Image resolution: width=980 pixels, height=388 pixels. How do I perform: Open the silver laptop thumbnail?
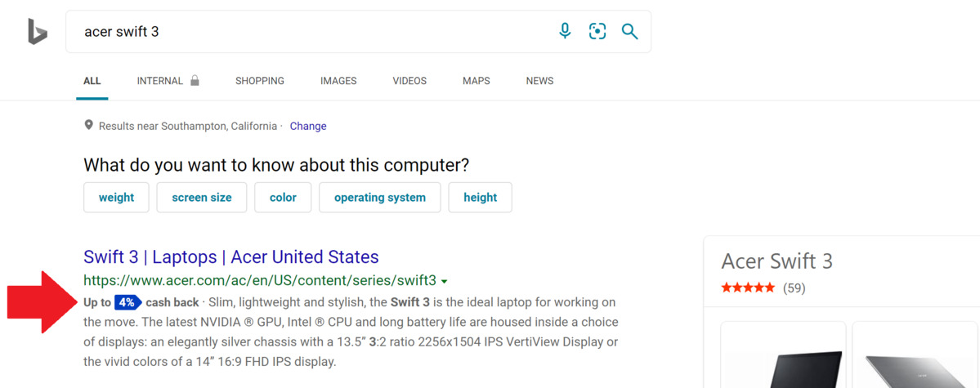pos(916,355)
